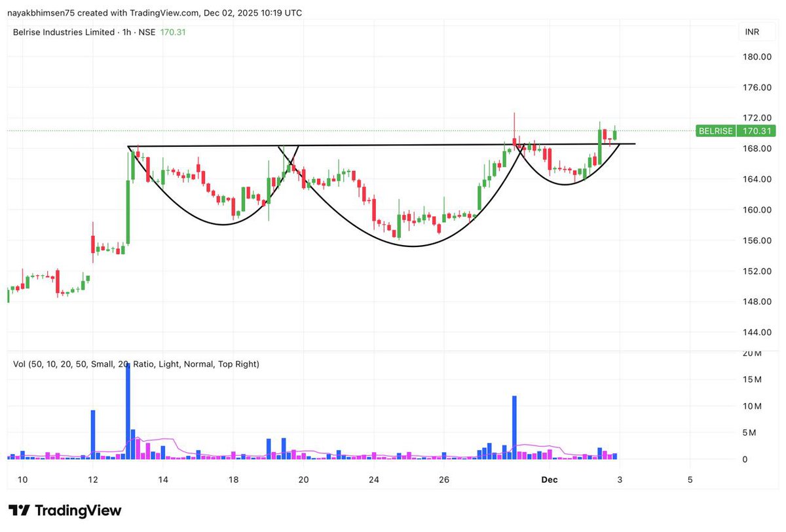Click the 170.31 last price in header

(173, 32)
